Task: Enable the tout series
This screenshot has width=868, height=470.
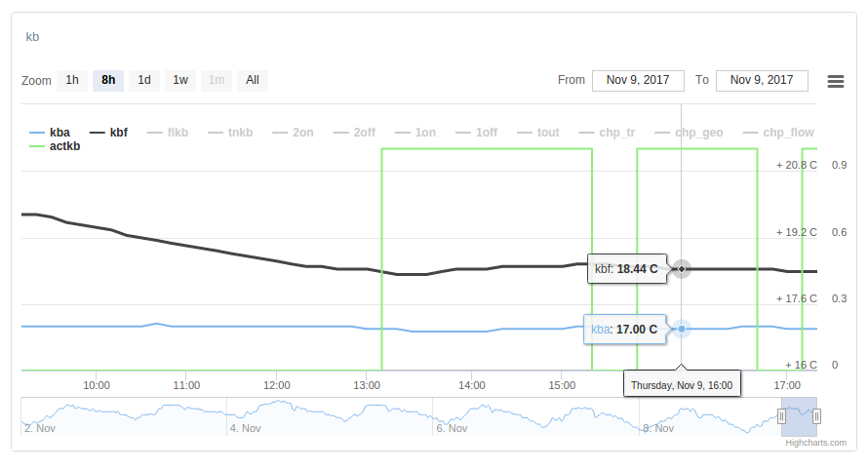Action: 538,133
